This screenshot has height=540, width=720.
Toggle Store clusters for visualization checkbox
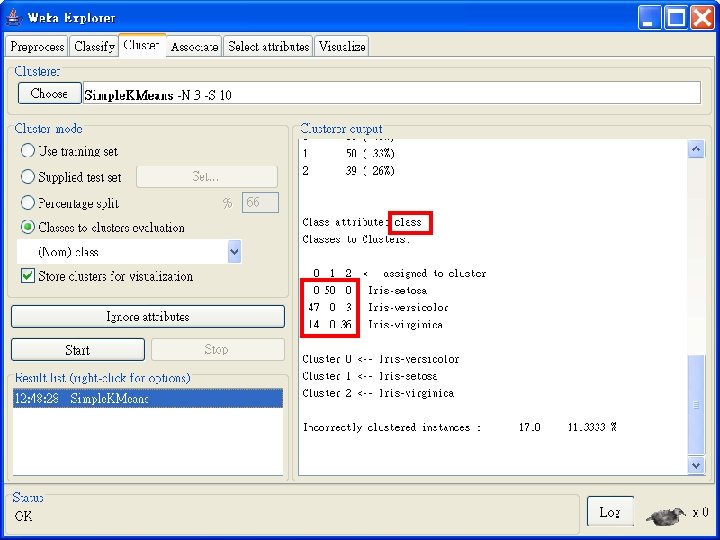coord(28,276)
